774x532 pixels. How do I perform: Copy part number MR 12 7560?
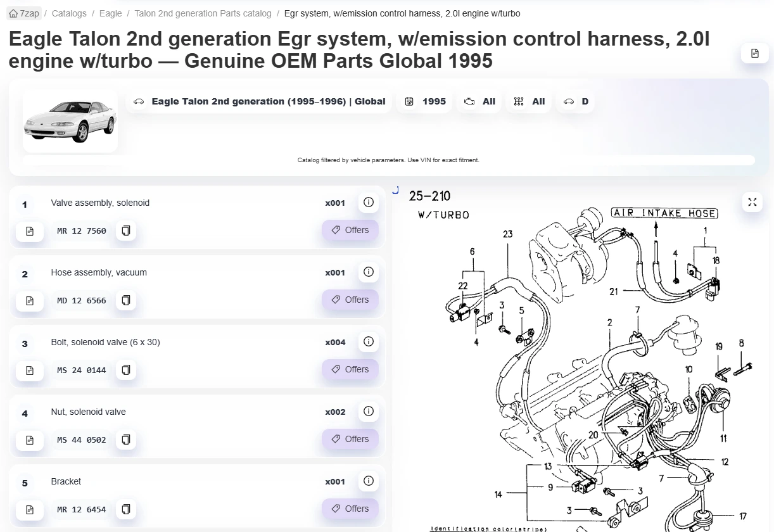tap(126, 231)
